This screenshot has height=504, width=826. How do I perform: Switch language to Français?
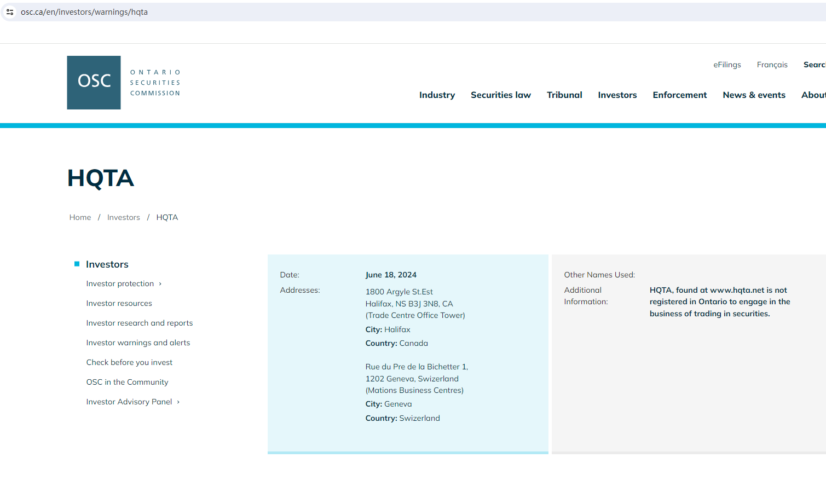(772, 65)
